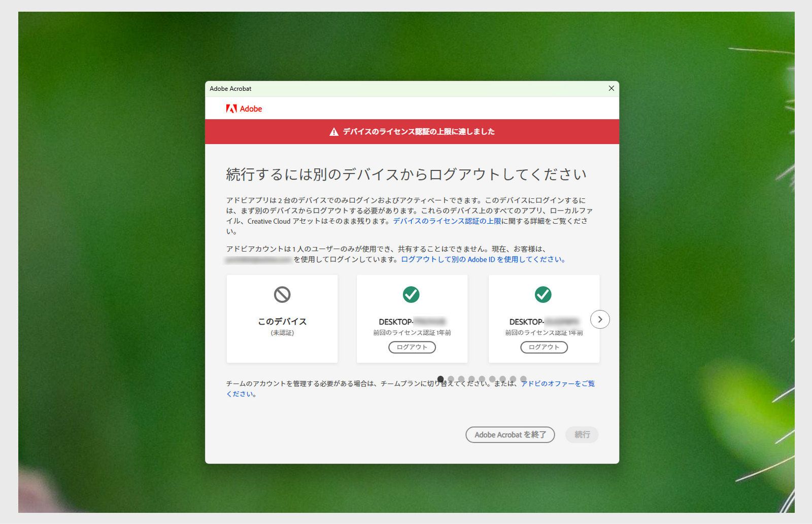Click the warning triangle icon in red banner
The width and height of the screenshot is (812, 524).
334,132
